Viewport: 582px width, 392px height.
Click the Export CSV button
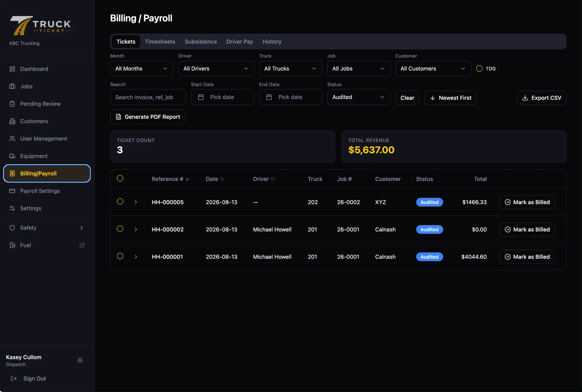541,98
